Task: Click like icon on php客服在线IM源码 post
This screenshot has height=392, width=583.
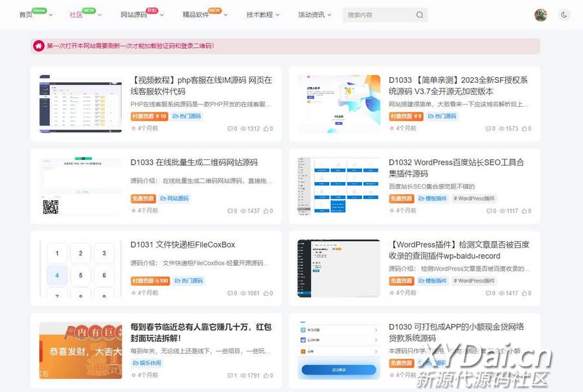Action: coord(266,129)
